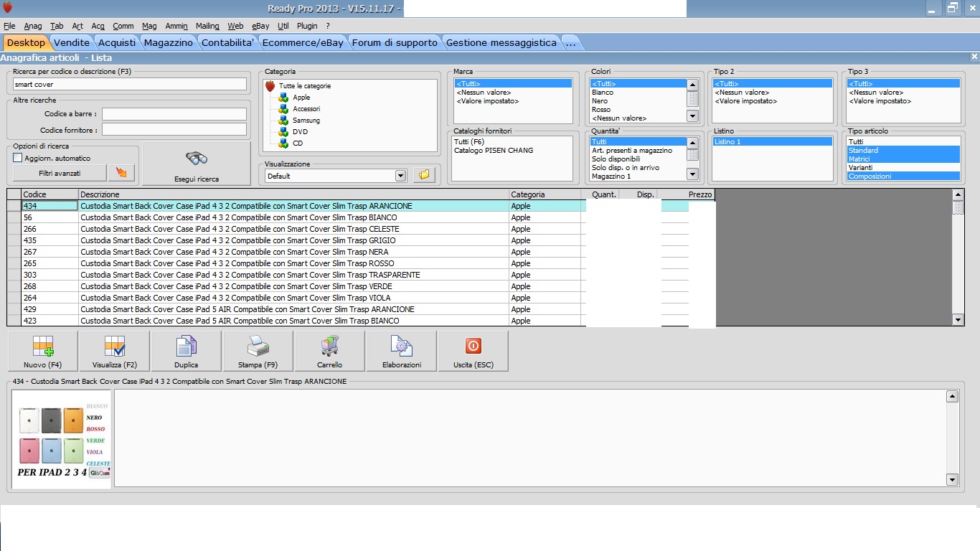This screenshot has width=980, height=551.
Task: Open Visualizza (F2) for selected article
Action: click(115, 351)
